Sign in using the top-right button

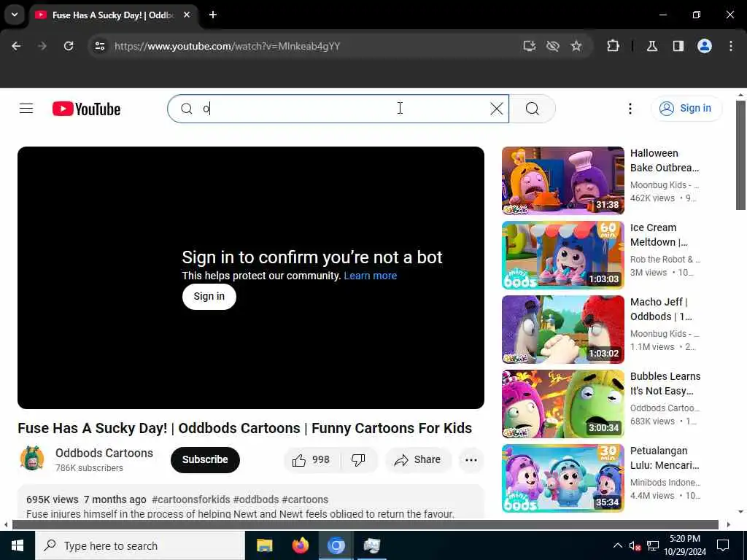tap(686, 109)
